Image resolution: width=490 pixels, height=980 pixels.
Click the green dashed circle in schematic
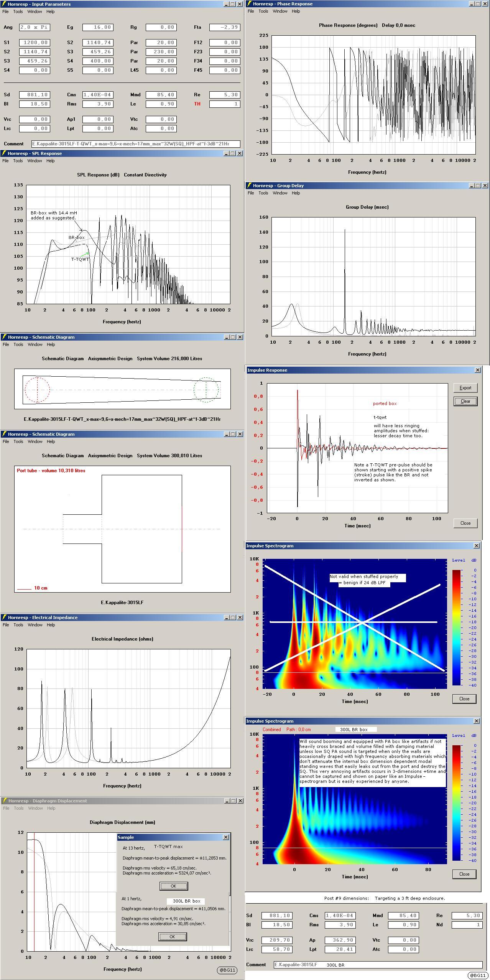pyautogui.click(x=206, y=390)
